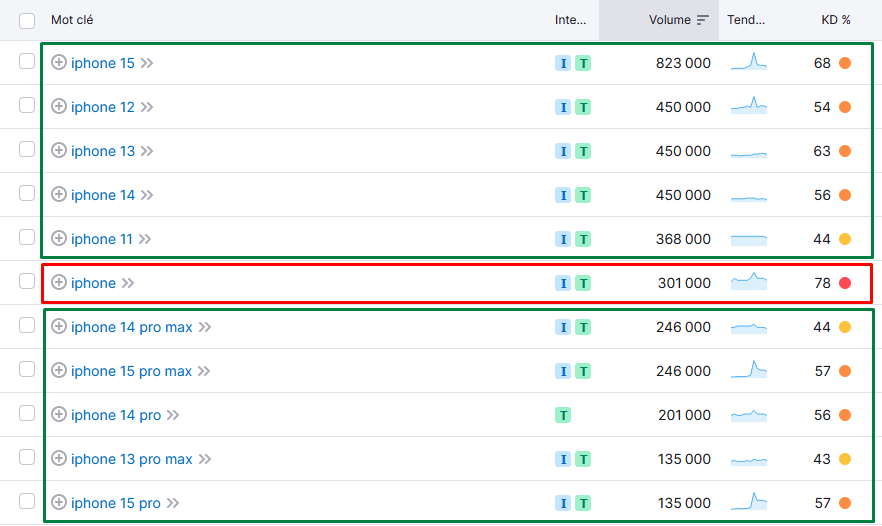Sort by the Tend... column header
Screen dimensions: 882x526
(746, 20)
